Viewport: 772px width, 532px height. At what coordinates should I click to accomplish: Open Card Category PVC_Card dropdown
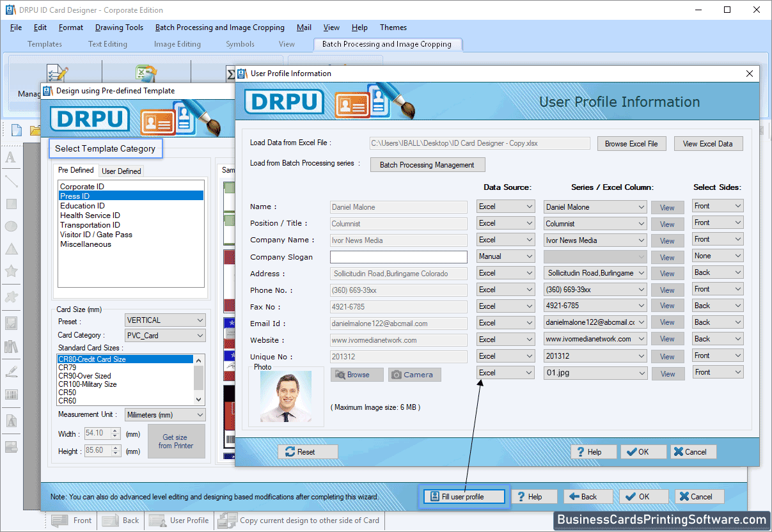tap(165, 336)
